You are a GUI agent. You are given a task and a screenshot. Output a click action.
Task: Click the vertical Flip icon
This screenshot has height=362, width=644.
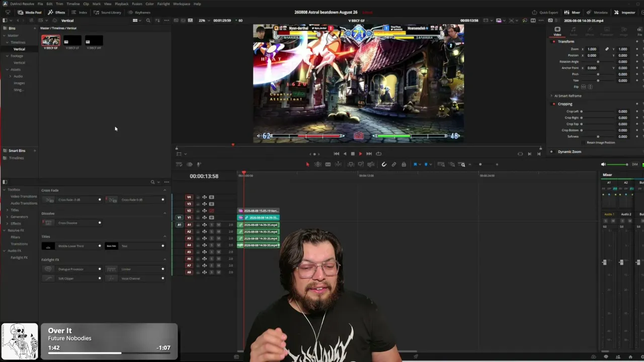[590, 87]
